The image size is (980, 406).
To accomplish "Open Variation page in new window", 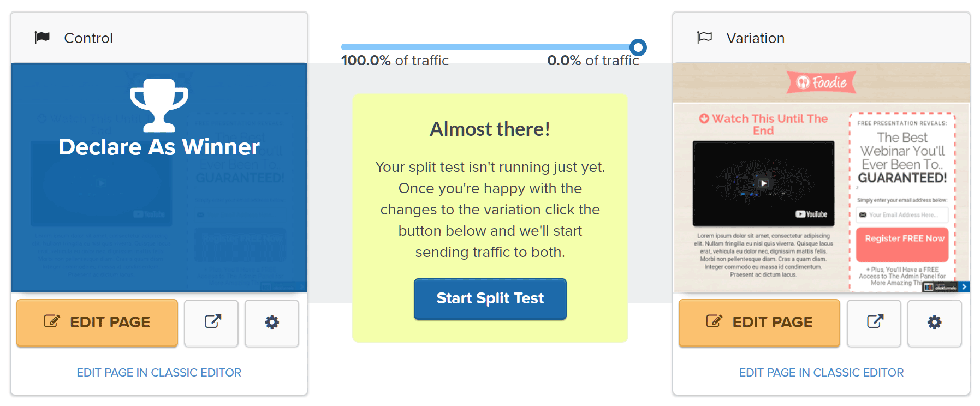I will [874, 323].
